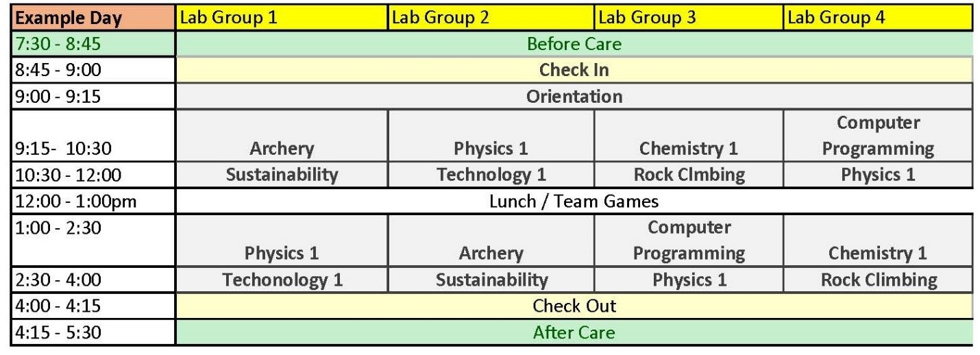
Task: Select the 7:30 - 8:45 time cell
Action: coord(93,45)
